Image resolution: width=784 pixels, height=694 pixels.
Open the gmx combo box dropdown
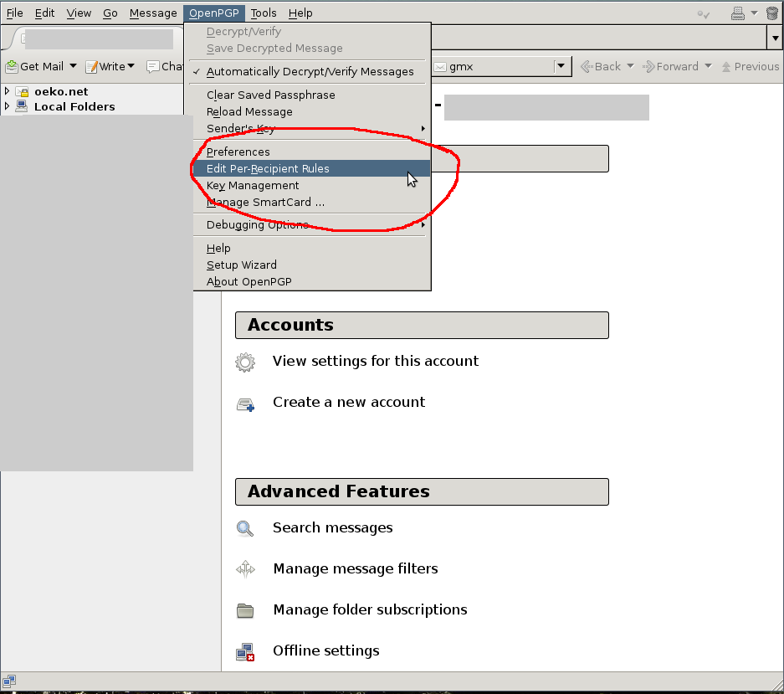(x=561, y=67)
